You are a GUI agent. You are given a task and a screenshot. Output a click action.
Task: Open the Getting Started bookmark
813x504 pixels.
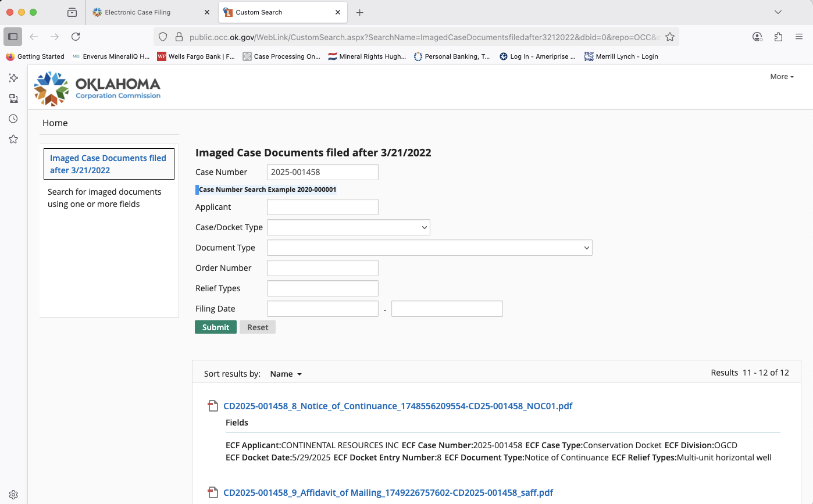coord(35,56)
